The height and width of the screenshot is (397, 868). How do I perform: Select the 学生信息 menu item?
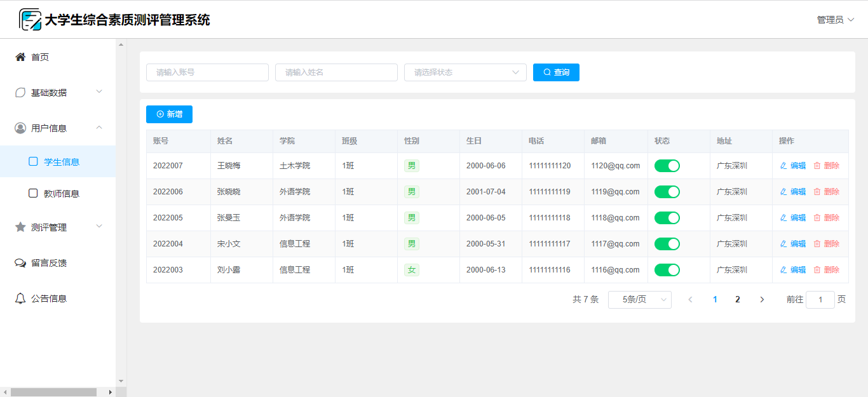pyautogui.click(x=61, y=162)
